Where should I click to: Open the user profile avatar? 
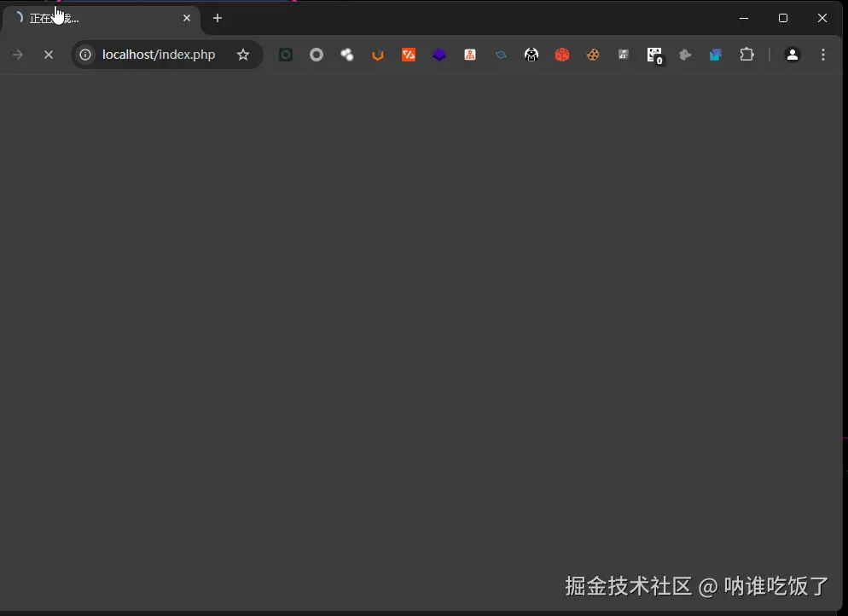(x=793, y=55)
